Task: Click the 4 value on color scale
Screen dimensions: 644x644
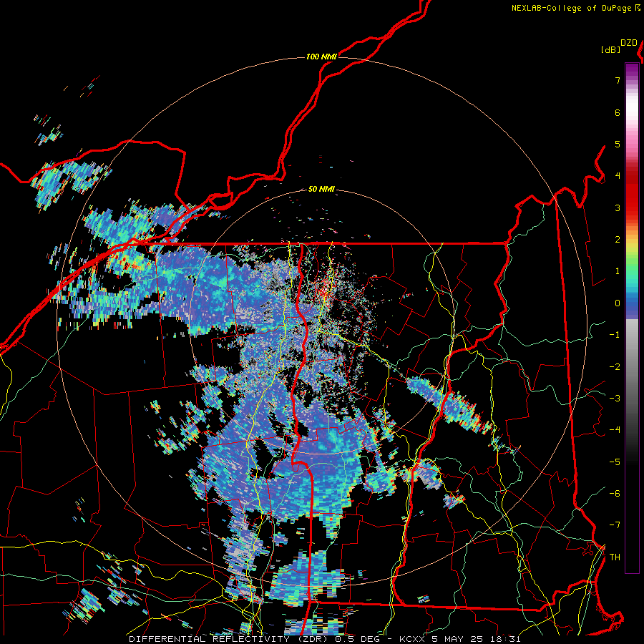Action: [x=618, y=176]
